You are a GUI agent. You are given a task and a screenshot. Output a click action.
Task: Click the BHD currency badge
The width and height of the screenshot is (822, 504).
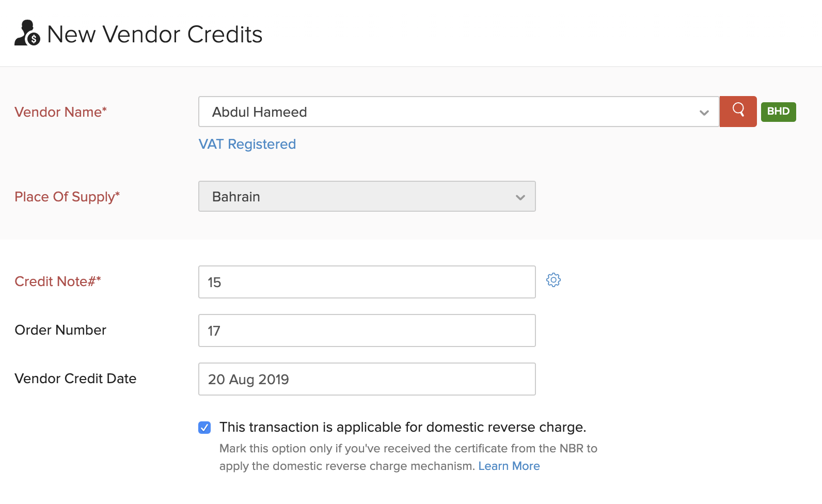point(778,112)
